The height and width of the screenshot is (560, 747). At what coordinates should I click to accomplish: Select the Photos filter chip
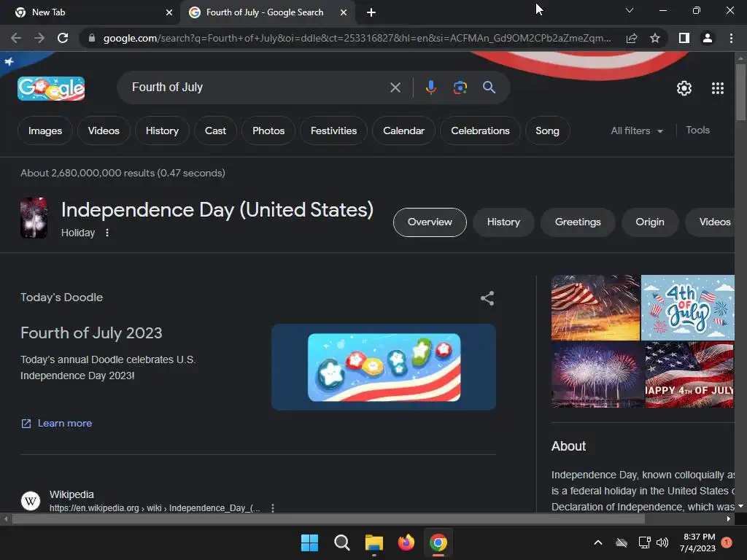[268, 131]
